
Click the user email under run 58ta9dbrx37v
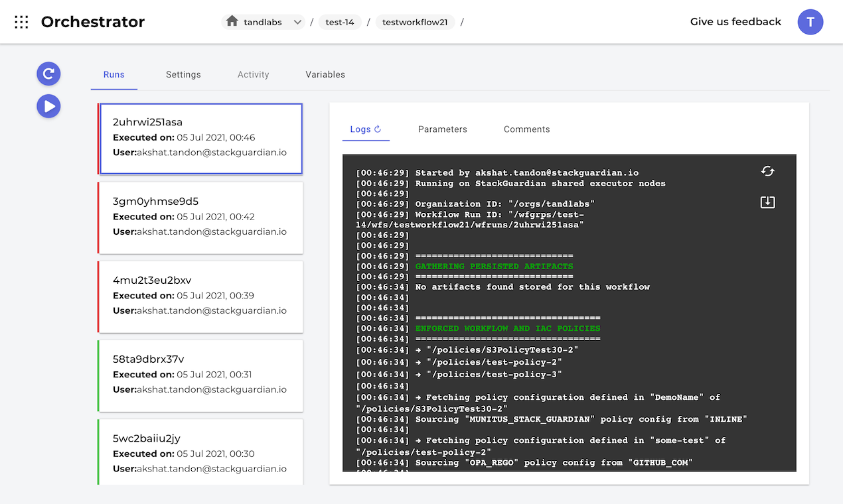coord(212,390)
